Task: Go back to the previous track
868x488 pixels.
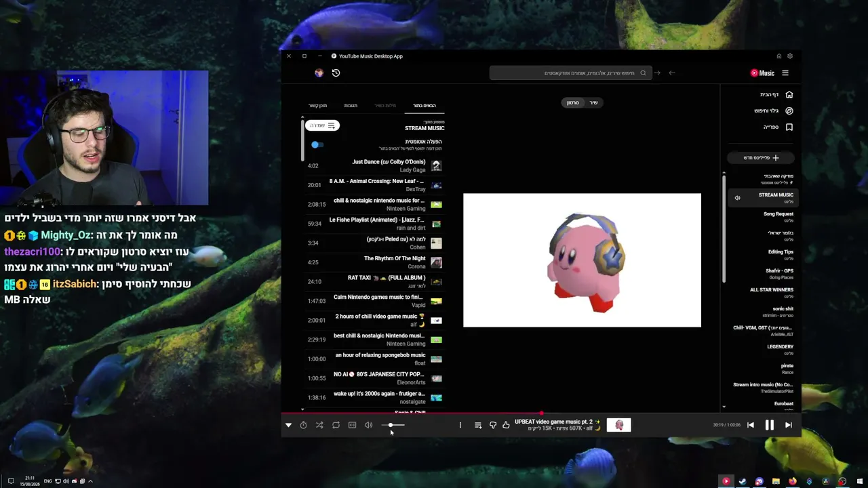Action: (x=750, y=425)
